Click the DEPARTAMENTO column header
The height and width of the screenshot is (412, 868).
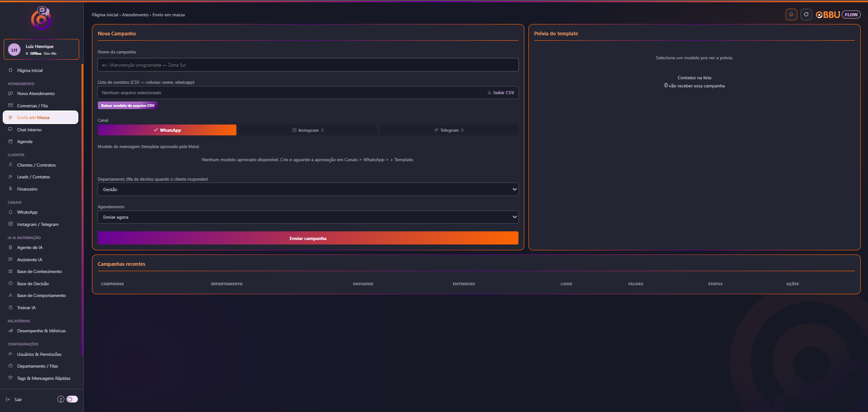click(227, 284)
